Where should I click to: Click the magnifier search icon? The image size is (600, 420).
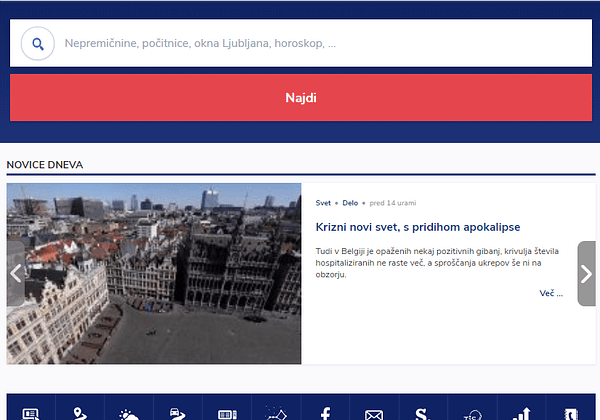click(38, 44)
